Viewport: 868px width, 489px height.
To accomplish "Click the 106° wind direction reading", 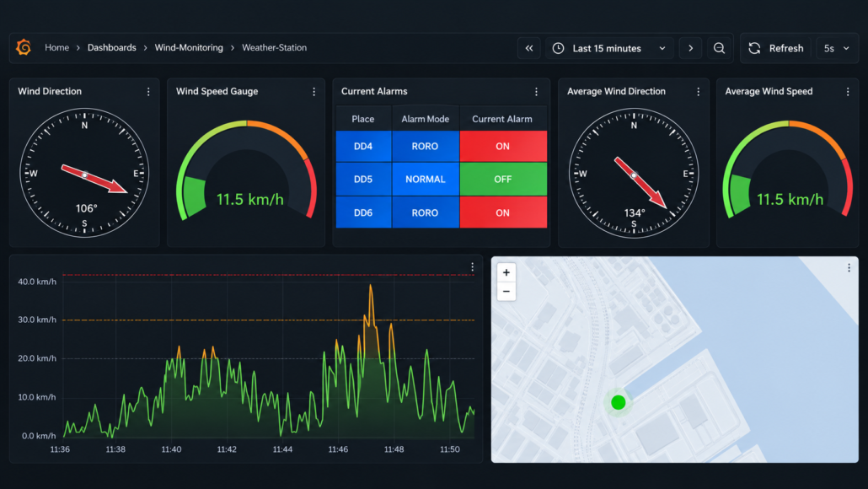I will [x=86, y=208].
